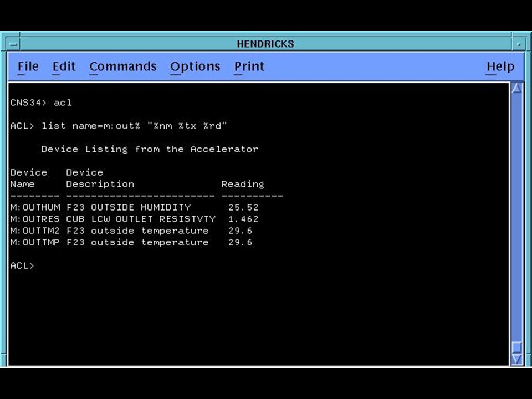Open the window menu button left of HENDRICKS

(13, 44)
